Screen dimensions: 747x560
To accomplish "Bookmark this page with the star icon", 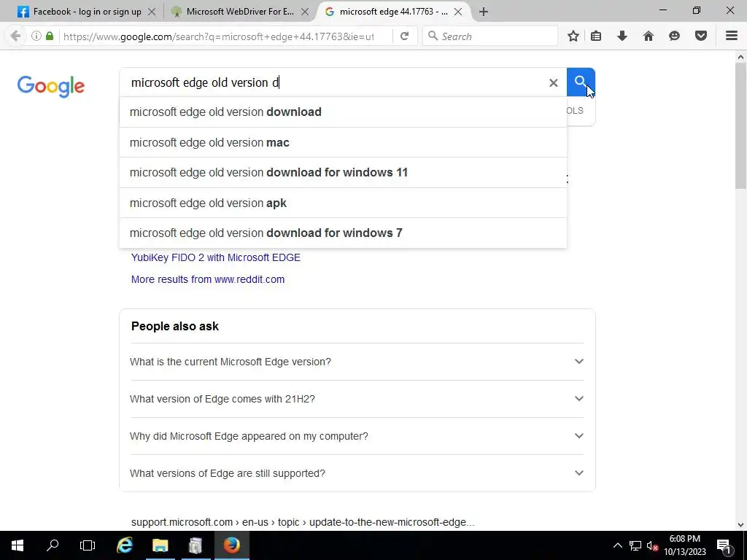I will (x=573, y=36).
